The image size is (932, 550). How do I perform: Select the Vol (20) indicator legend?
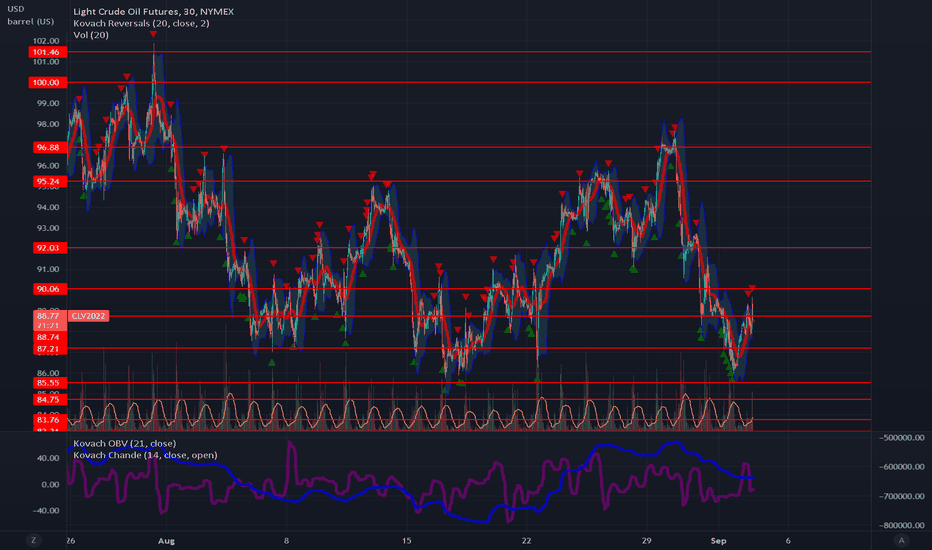tap(91, 35)
